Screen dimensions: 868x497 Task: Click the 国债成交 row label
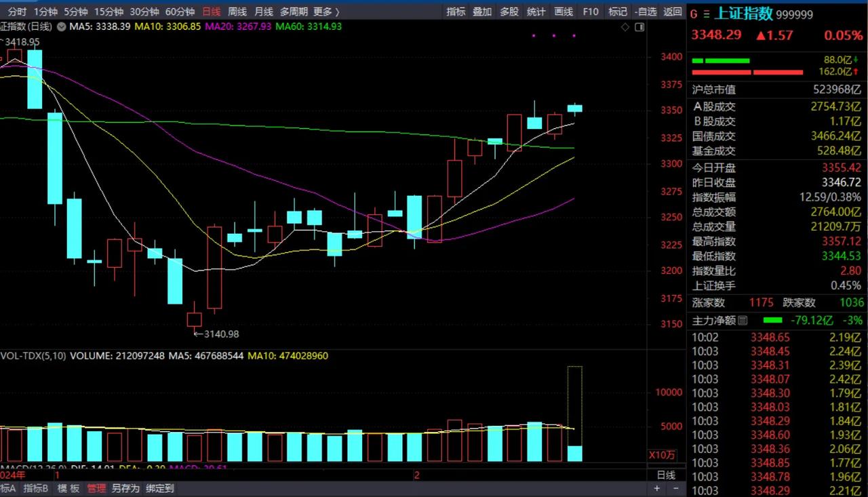pos(714,136)
